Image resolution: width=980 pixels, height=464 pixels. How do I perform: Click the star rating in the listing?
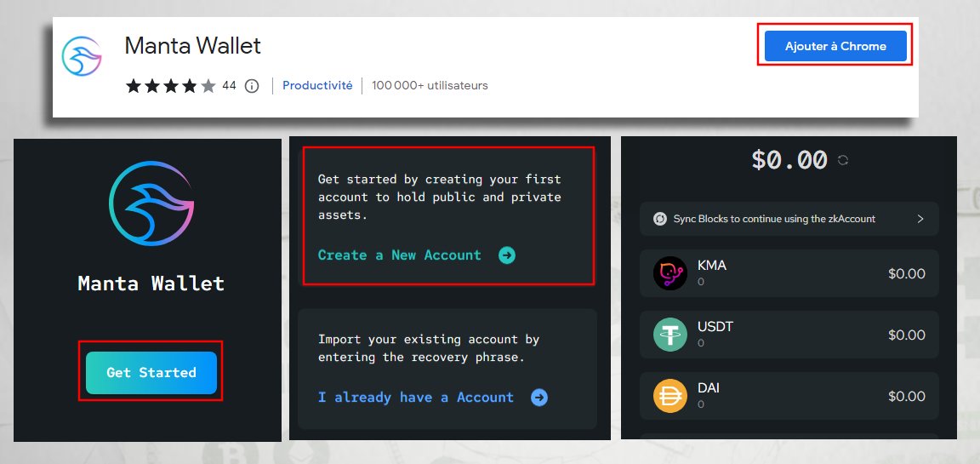(x=171, y=86)
